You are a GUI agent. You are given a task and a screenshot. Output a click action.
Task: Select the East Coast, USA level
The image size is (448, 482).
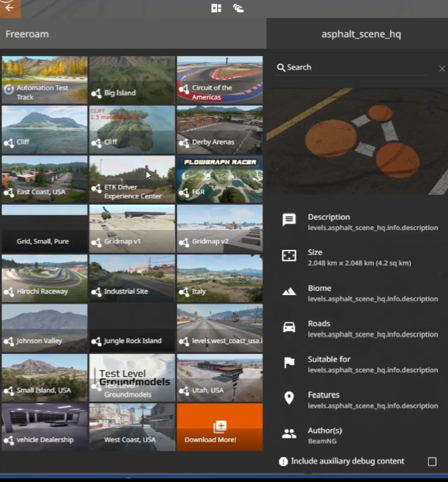[44, 179]
